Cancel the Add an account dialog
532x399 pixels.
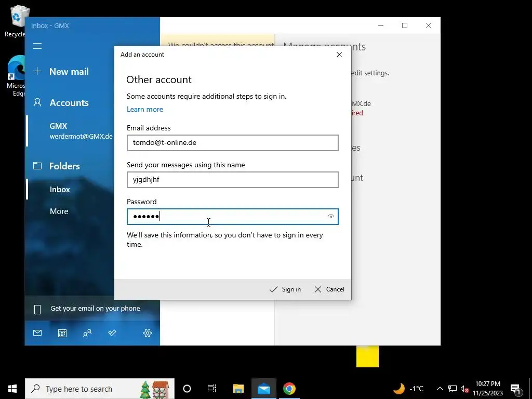point(329,289)
